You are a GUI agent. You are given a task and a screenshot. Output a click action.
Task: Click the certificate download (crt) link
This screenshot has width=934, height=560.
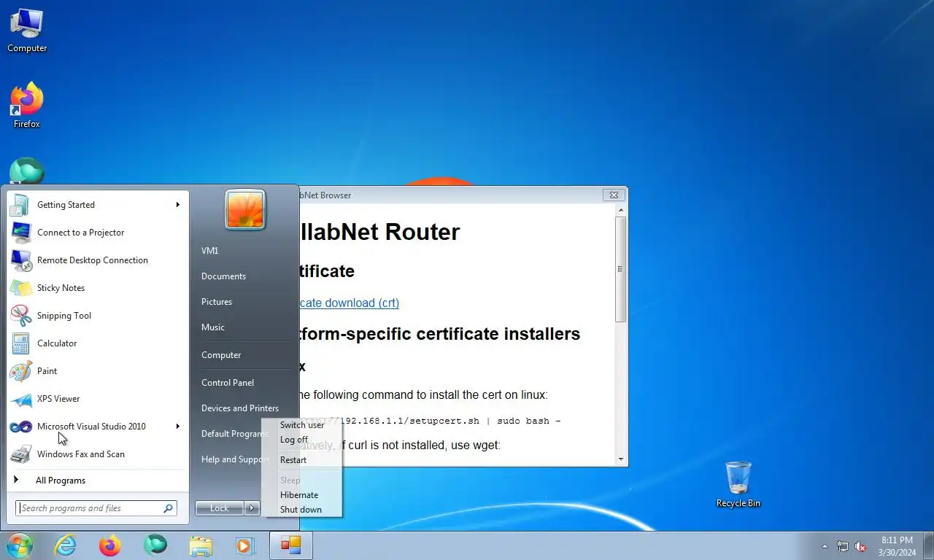pyautogui.click(x=349, y=303)
